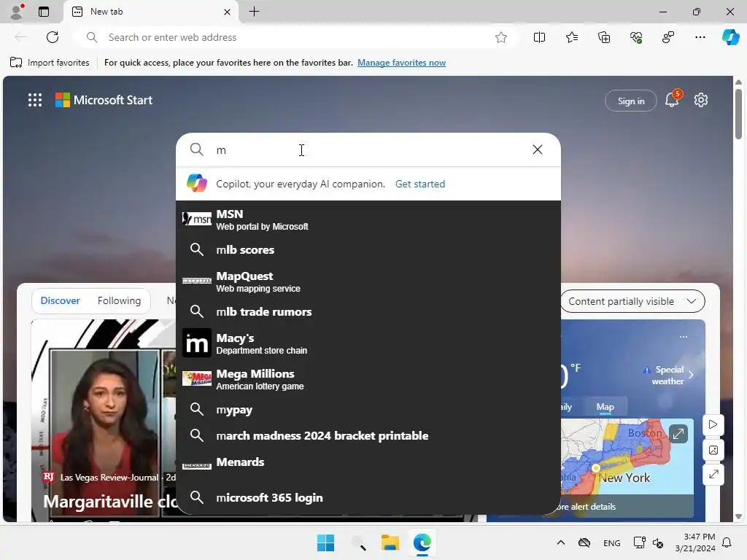The height and width of the screenshot is (560, 747).
Task: Open the Microsoft Start app launcher grid
Action: coord(35,100)
